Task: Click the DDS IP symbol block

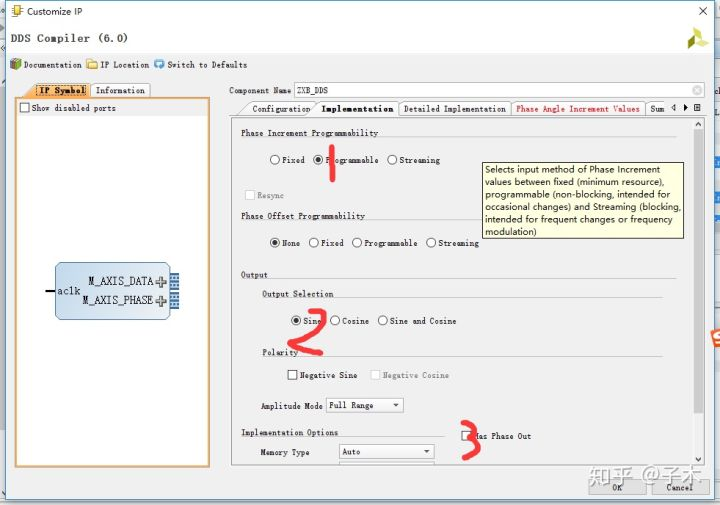Action: [x=112, y=291]
